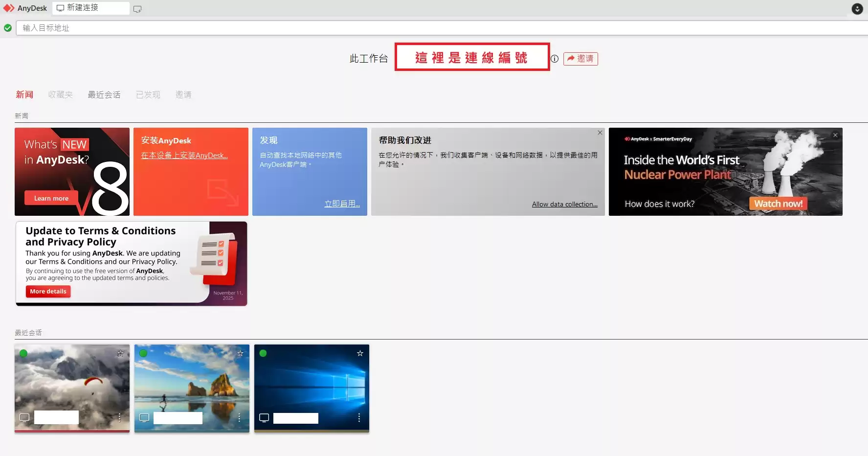868x456 pixels.
Task: Star the Windows wallpaper session
Action: click(360, 353)
